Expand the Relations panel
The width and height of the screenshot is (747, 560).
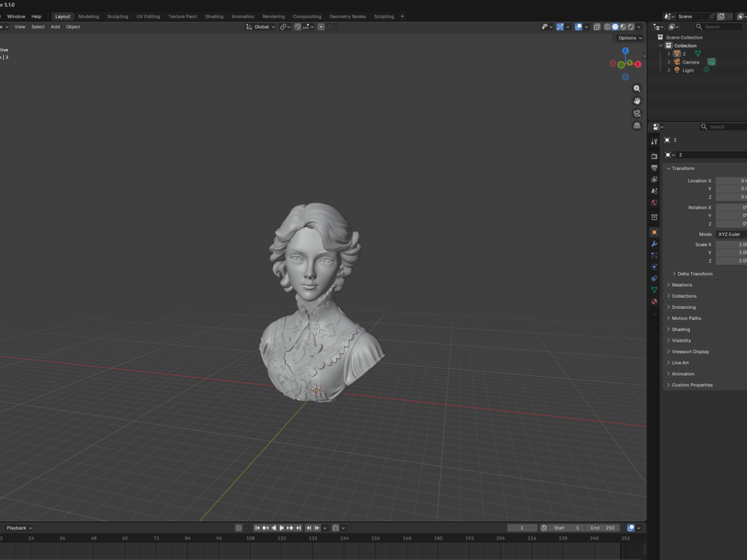pos(682,285)
